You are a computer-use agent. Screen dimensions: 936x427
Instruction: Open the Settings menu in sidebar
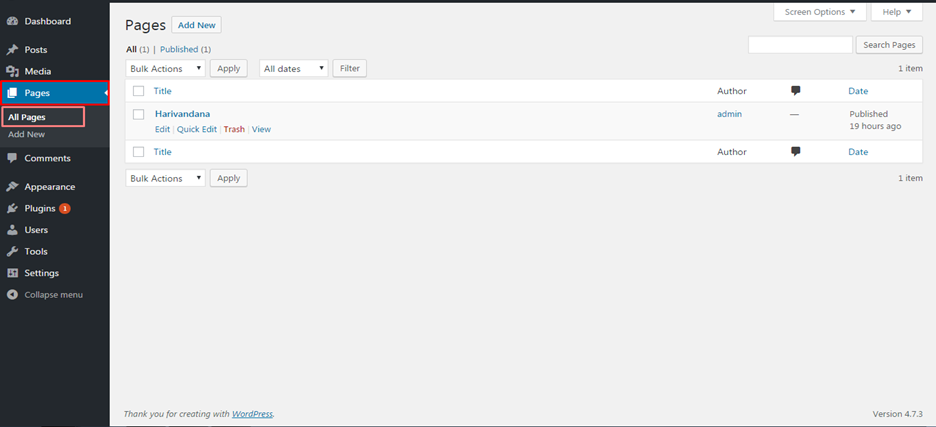tap(41, 273)
